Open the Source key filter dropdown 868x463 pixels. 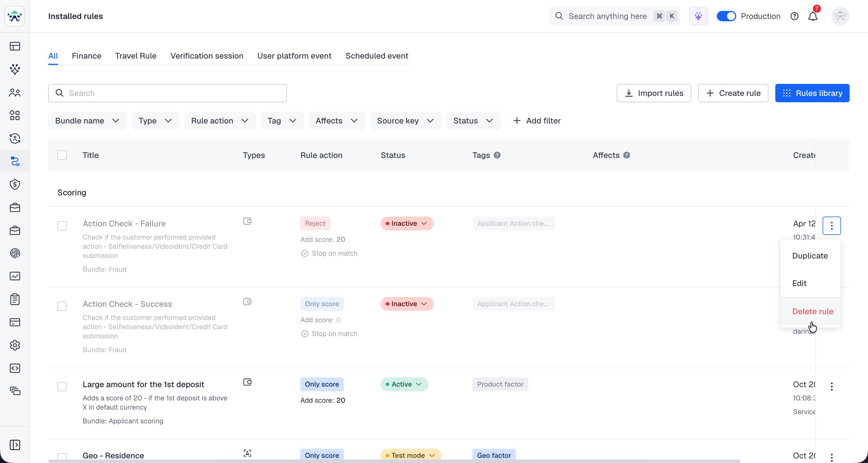(x=405, y=121)
